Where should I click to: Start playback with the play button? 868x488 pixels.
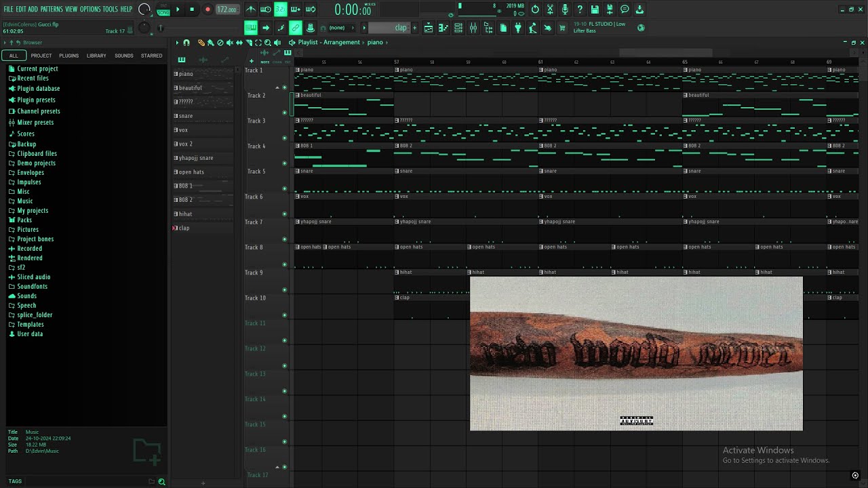point(178,9)
